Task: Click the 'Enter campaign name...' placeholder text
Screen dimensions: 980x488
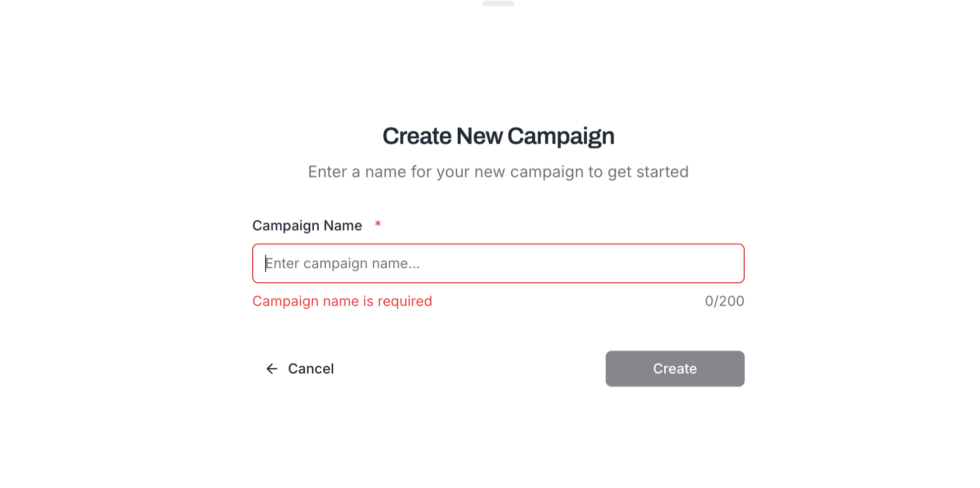Action: [x=342, y=263]
